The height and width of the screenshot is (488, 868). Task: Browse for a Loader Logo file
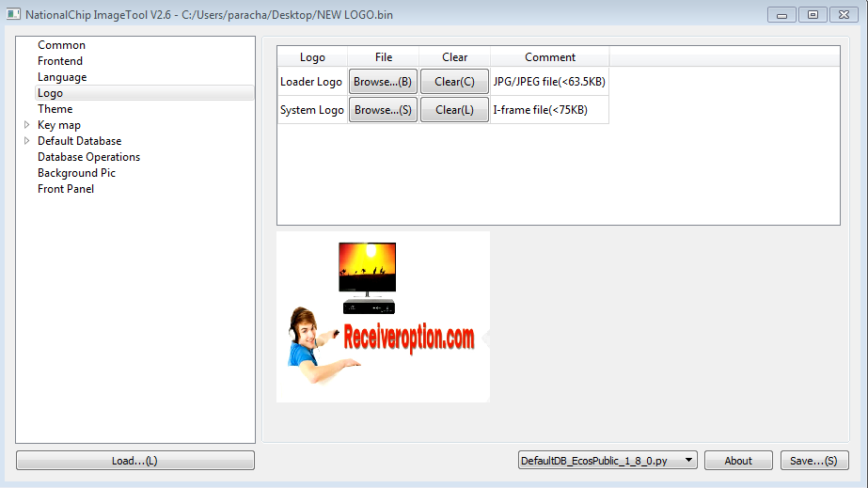(x=383, y=81)
